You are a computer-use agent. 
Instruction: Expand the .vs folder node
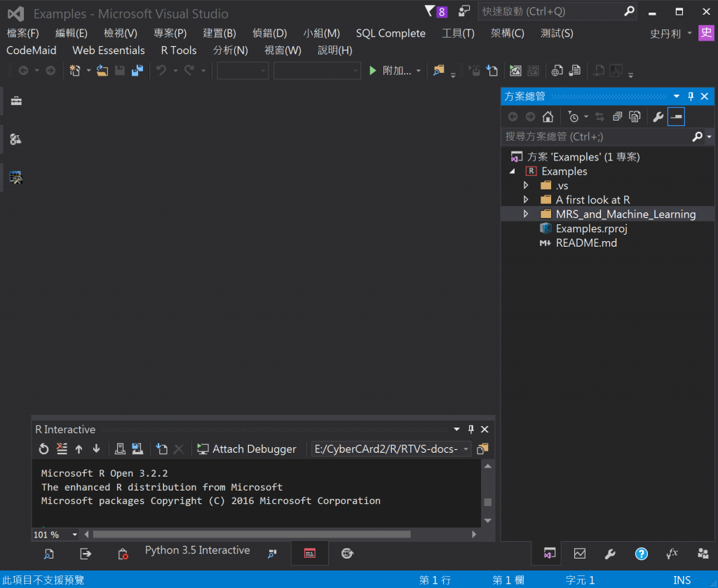pos(526,185)
